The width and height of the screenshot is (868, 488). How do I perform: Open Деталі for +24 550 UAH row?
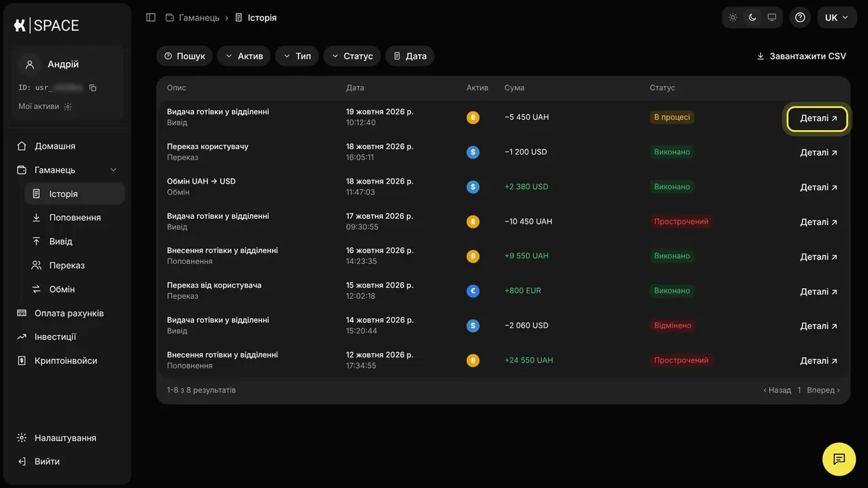818,361
